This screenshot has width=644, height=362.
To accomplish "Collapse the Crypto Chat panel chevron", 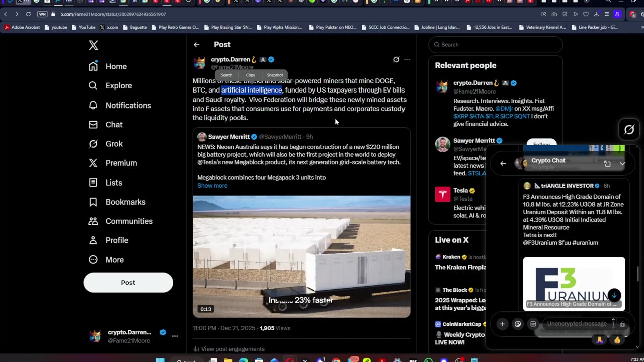I will [622, 164].
